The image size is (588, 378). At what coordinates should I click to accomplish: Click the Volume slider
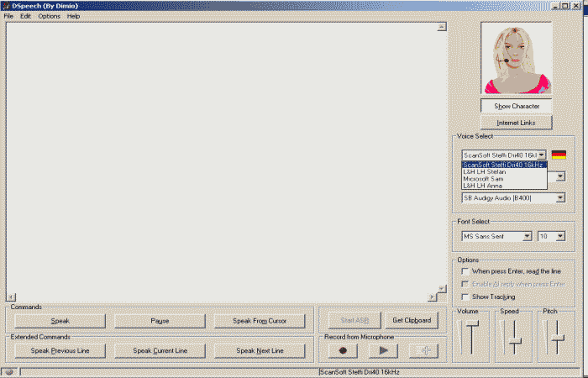[x=473, y=338]
